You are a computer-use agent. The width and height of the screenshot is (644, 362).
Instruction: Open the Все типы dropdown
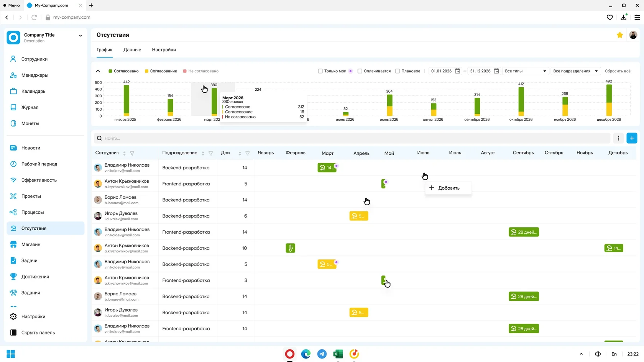coord(525,71)
